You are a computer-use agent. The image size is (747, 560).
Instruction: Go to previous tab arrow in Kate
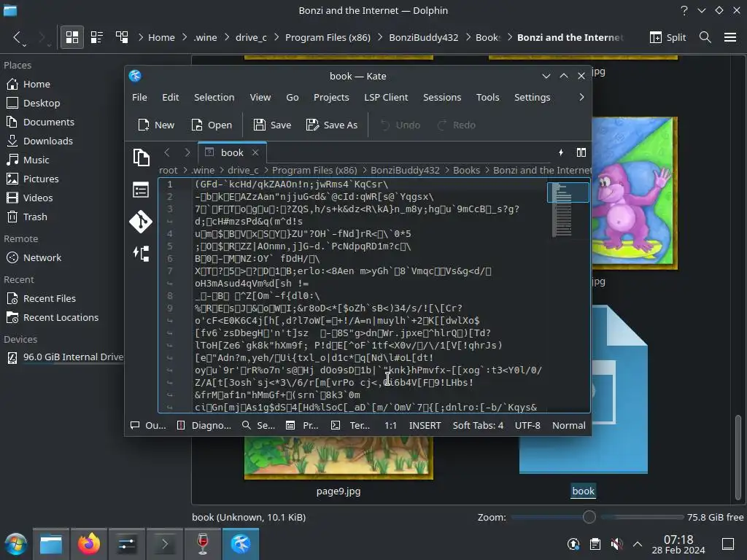point(167,152)
